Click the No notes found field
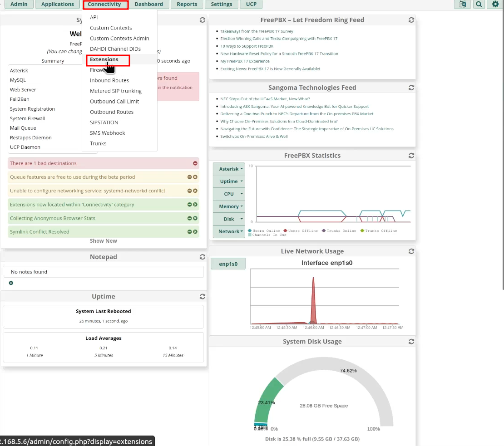The height and width of the screenshot is (446, 504). point(103,272)
